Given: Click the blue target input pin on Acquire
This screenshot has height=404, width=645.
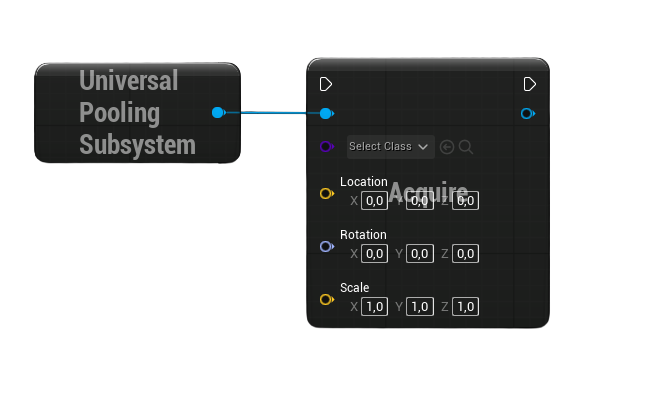Looking at the screenshot, I should [326, 114].
